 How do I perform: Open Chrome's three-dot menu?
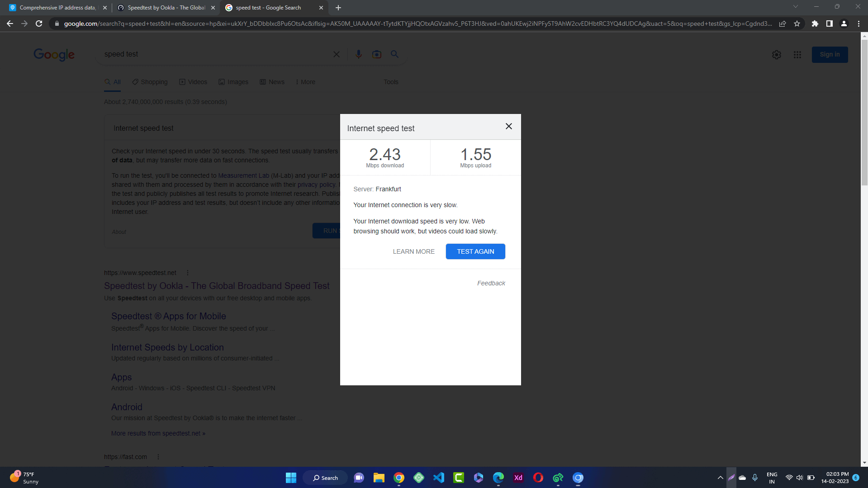click(x=859, y=24)
